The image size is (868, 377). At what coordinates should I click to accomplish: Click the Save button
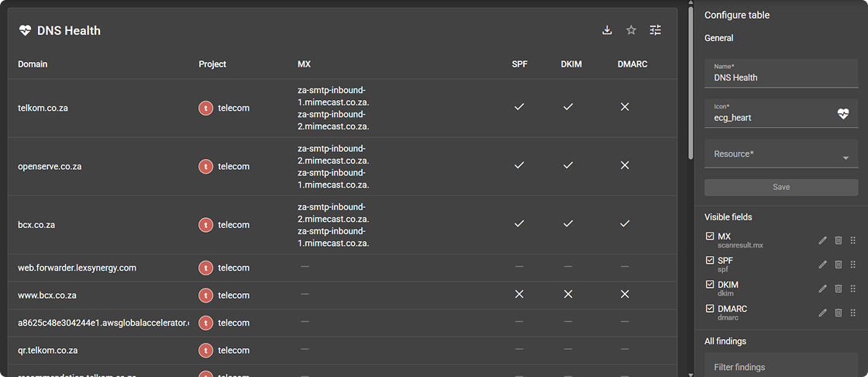click(781, 187)
